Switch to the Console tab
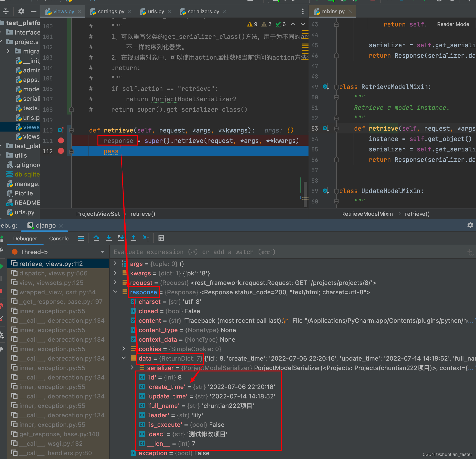476x459 pixels. [x=59, y=238]
